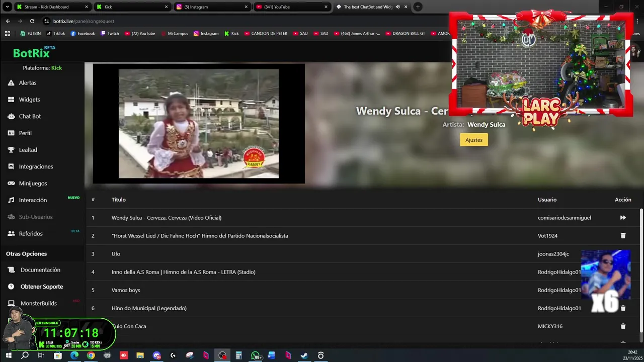Mute the BotRix tab audio icon
Image resolution: width=644 pixels, height=362 pixels.
(x=397, y=7)
